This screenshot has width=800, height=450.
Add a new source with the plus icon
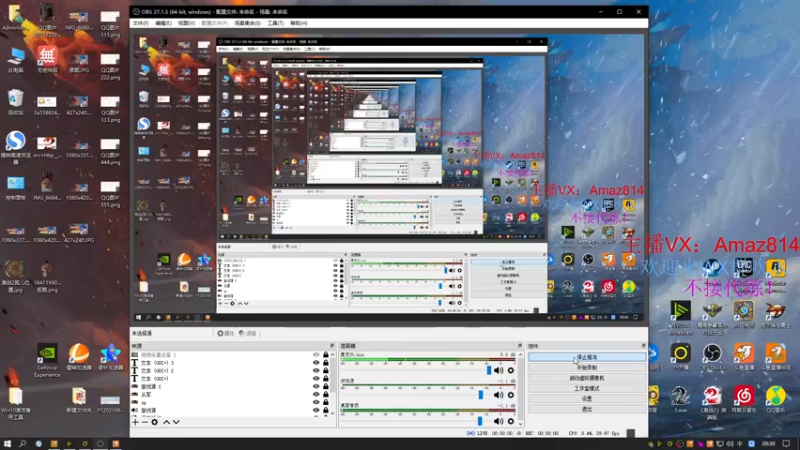click(x=135, y=422)
